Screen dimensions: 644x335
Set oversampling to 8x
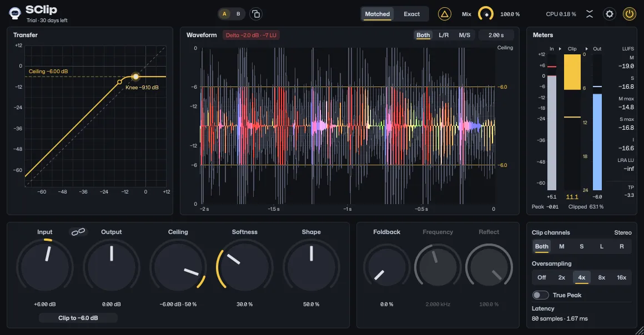[602, 277]
